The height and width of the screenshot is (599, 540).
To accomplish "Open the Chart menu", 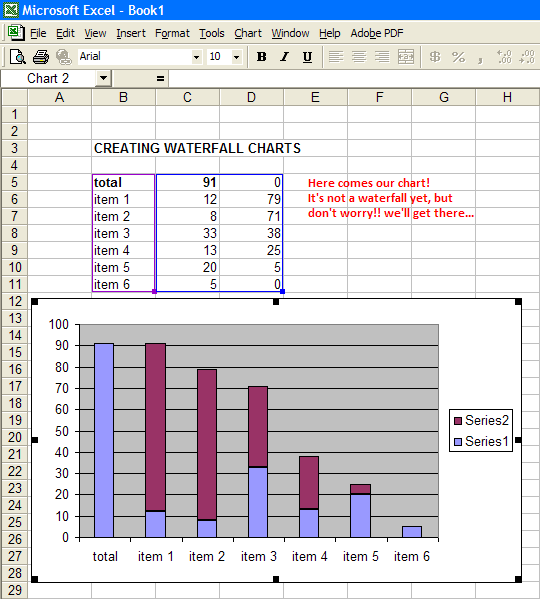I will point(248,33).
